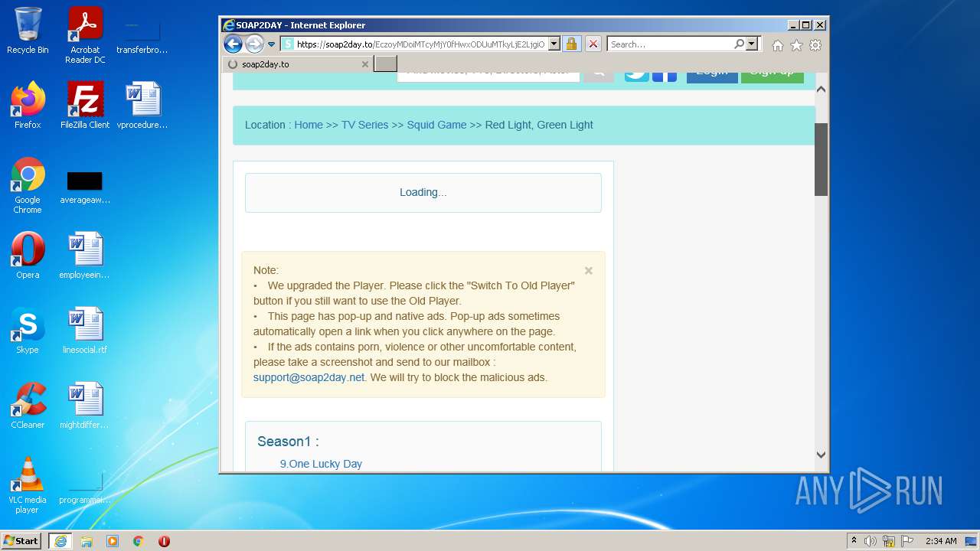Click the address bar URL field
980x551 pixels.
pyautogui.click(x=420, y=44)
